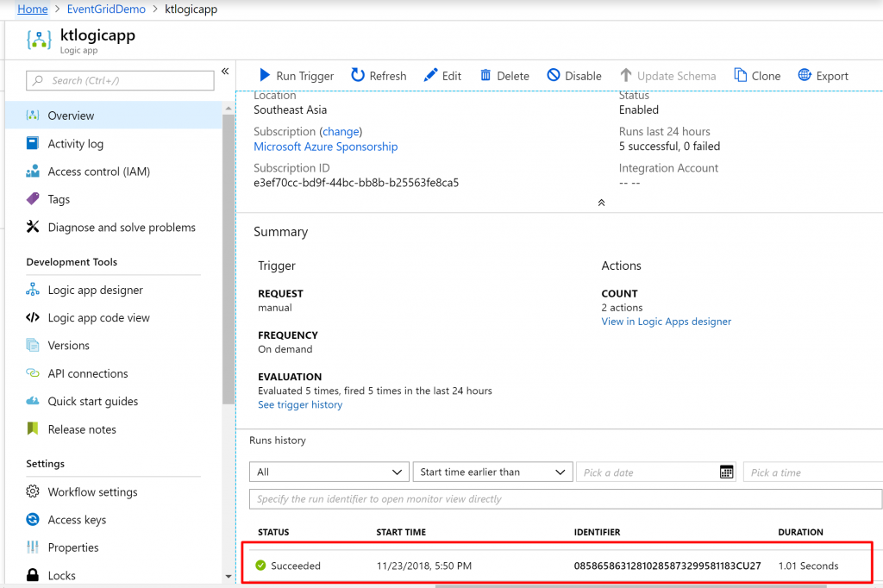Open Microsoft Azure Sponsorship subscription link
Viewport: 883px width, 588px height.
click(x=325, y=147)
